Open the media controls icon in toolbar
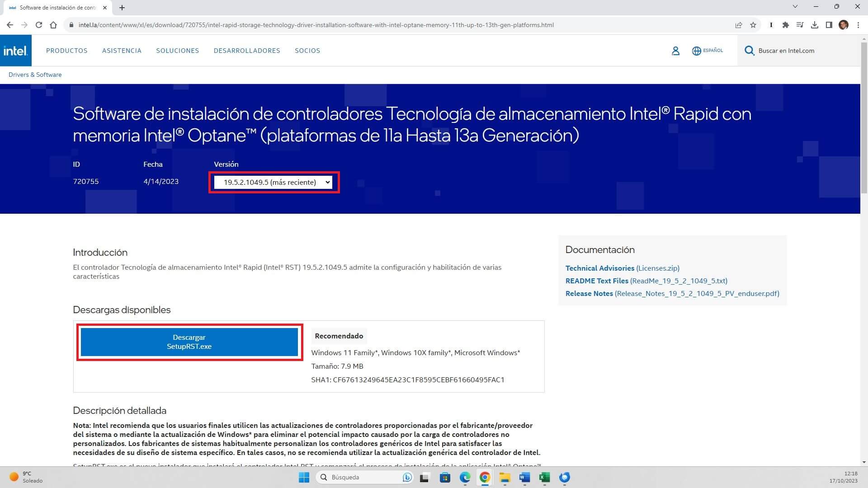Image resolution: width=868 pixels, height=488 pixels. coord(800,25)
